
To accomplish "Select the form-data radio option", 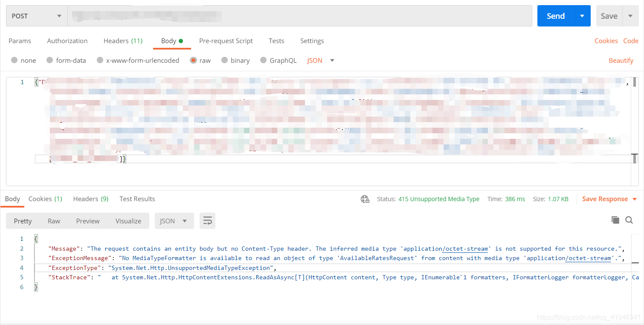I will click(49, 60).
